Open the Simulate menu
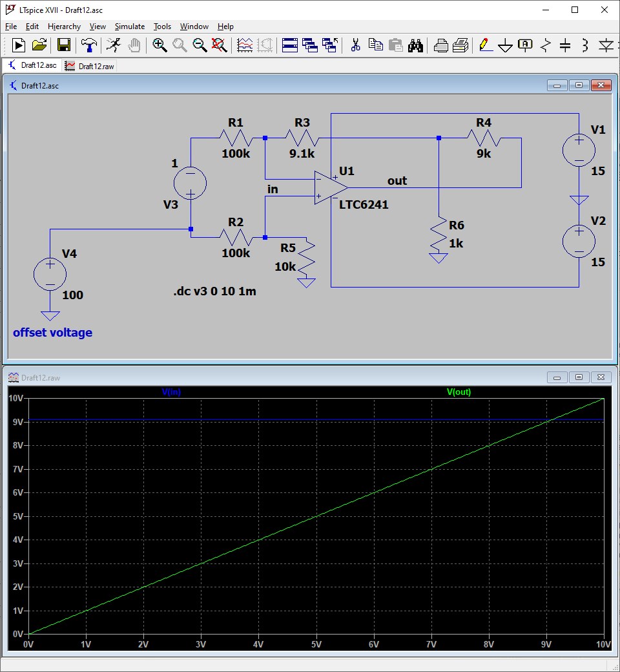This screenshot has width=620, height=672. pyautogui.click(x=130, y=26)
